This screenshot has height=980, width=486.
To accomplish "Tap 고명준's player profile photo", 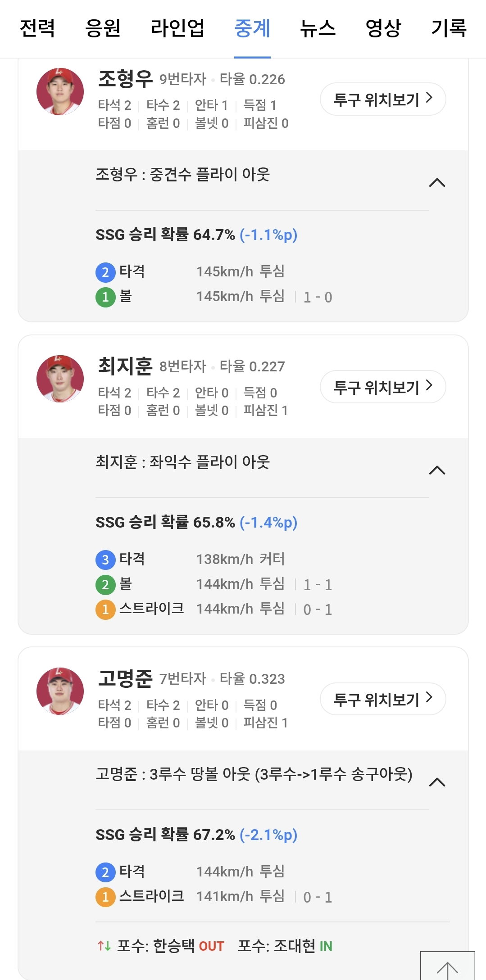I will pos(60,691).
